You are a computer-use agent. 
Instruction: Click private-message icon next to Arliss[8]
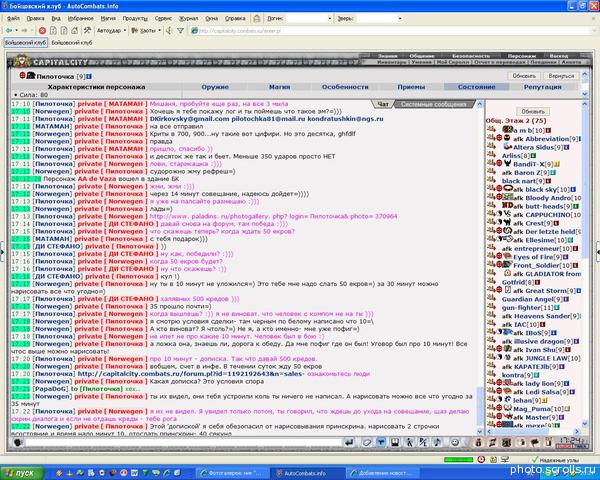tap(491, 155)
